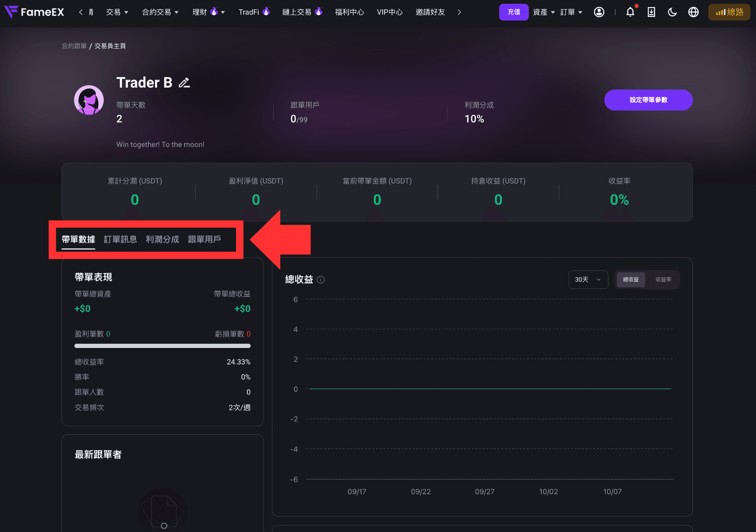Open VIP中心 menu item
756x532 pixels.
click(x=390, y=12)
